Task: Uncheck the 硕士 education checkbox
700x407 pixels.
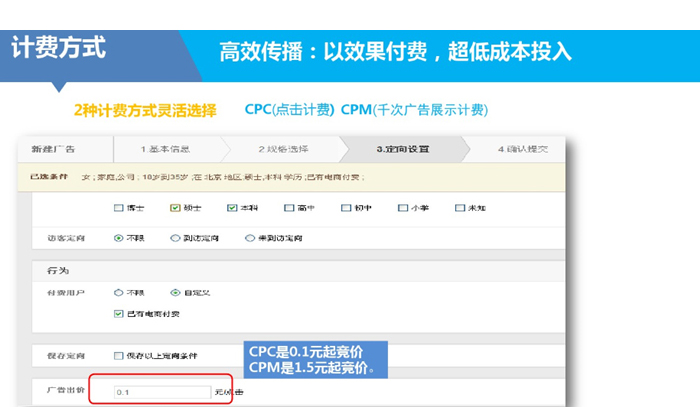Action: pyautogui.click(x=175, y=208)
